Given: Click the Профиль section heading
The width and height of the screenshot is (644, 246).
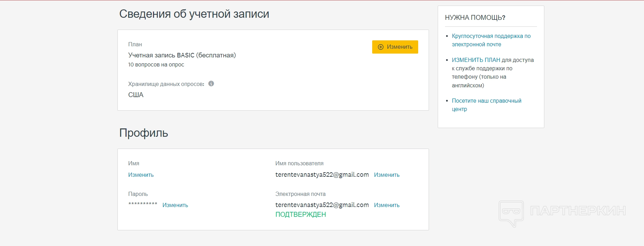Looking at the screenshot, I should click(144, 133).
